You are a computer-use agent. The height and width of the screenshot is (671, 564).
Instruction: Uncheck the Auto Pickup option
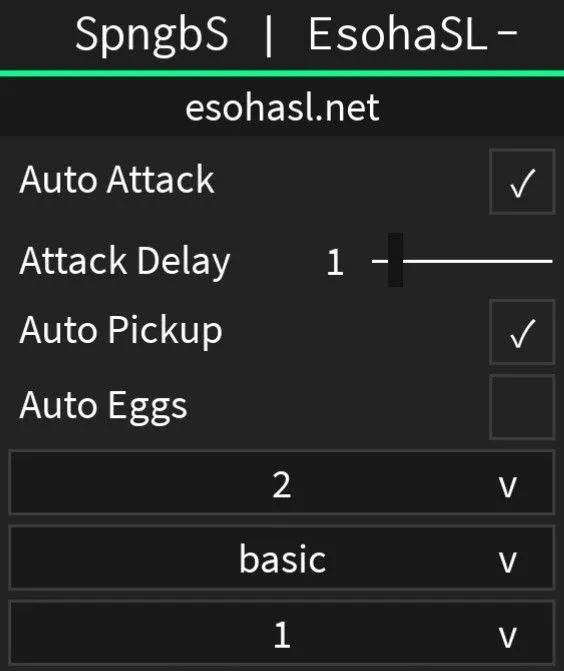tap(522, 332)
